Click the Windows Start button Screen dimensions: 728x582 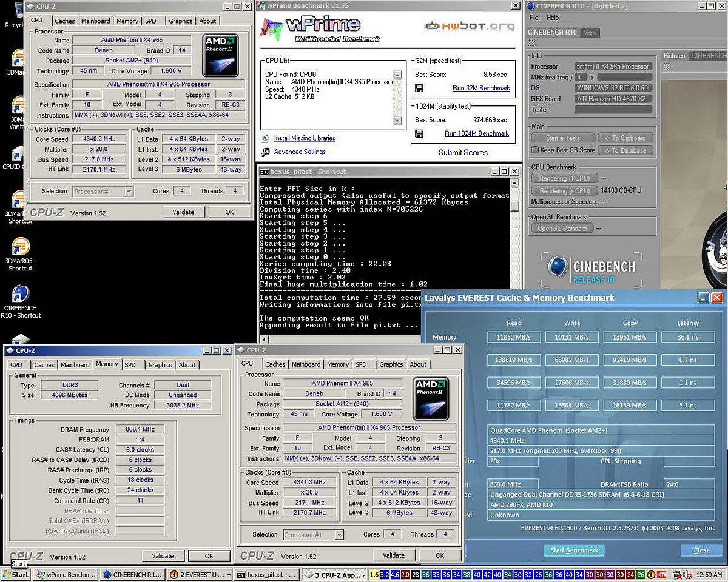click(x=16, y=574)
